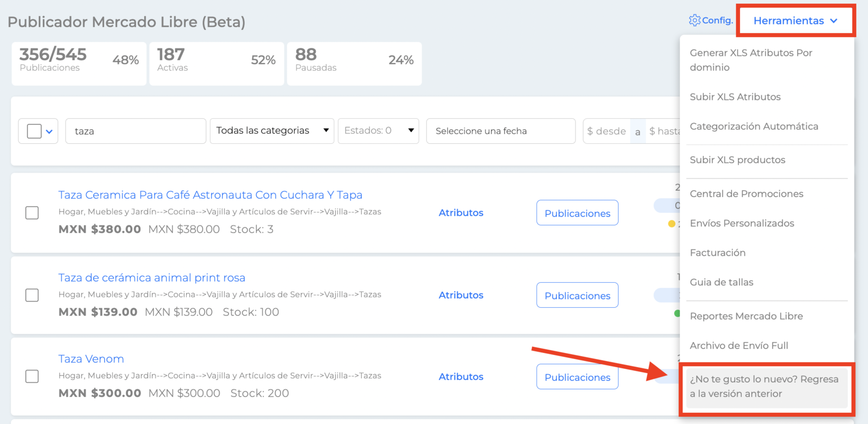Screen dimensions: 868x424
Task: Tick the Taza Venom checkbox
Action: [x=32, y=376]
